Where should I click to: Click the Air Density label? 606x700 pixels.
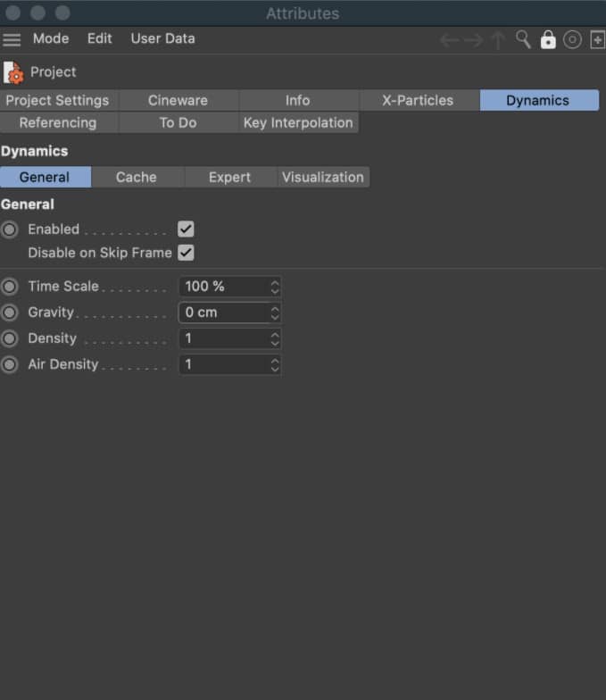(x=63, y=364)
